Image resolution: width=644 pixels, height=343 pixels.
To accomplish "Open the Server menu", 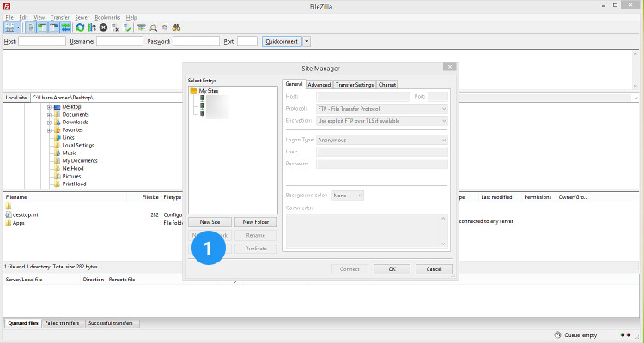I will pos(82,18).
